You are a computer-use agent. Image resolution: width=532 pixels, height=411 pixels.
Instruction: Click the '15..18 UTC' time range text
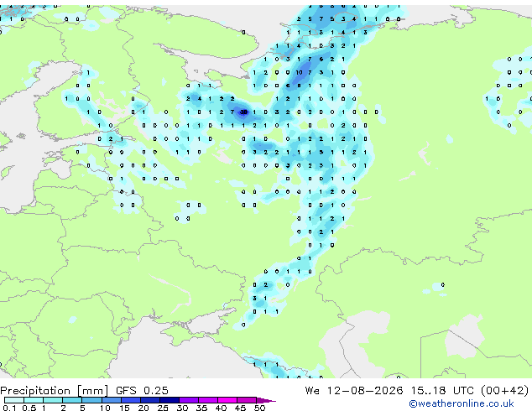[442, 391]
